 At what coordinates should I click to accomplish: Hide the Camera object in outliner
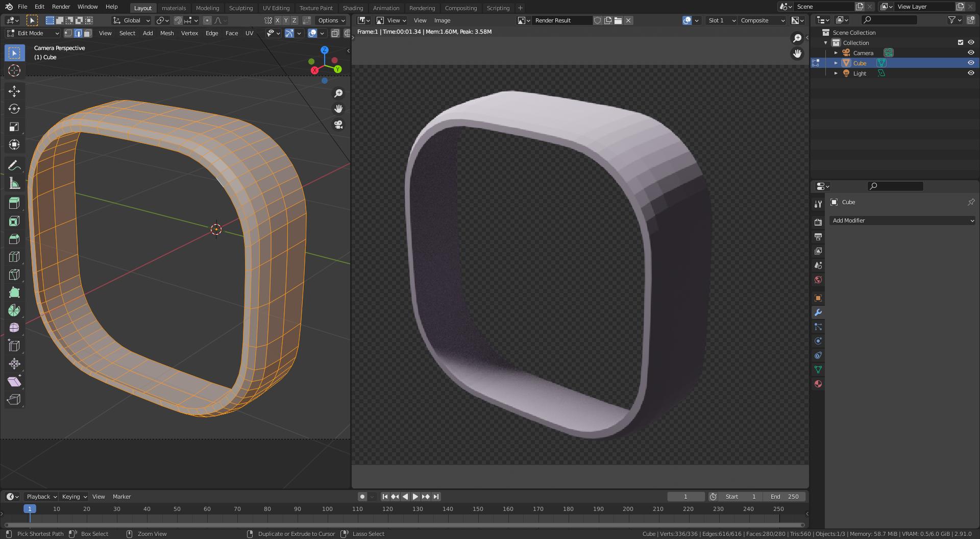971,53
